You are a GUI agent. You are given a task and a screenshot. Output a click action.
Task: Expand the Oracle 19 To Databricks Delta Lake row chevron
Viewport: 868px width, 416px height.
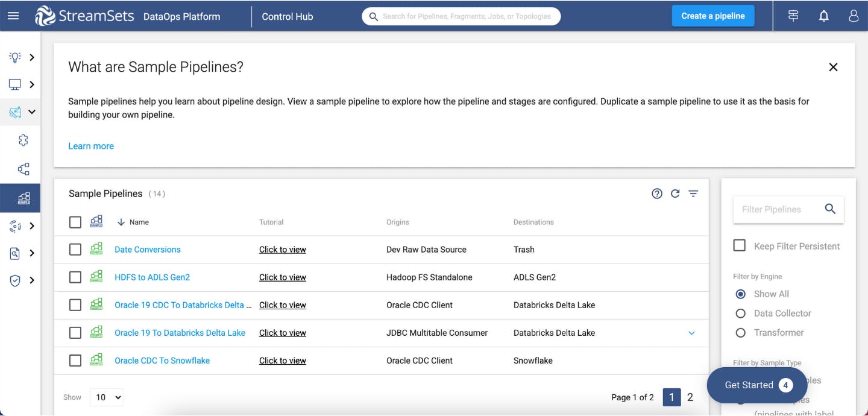(x=691, y=333)
